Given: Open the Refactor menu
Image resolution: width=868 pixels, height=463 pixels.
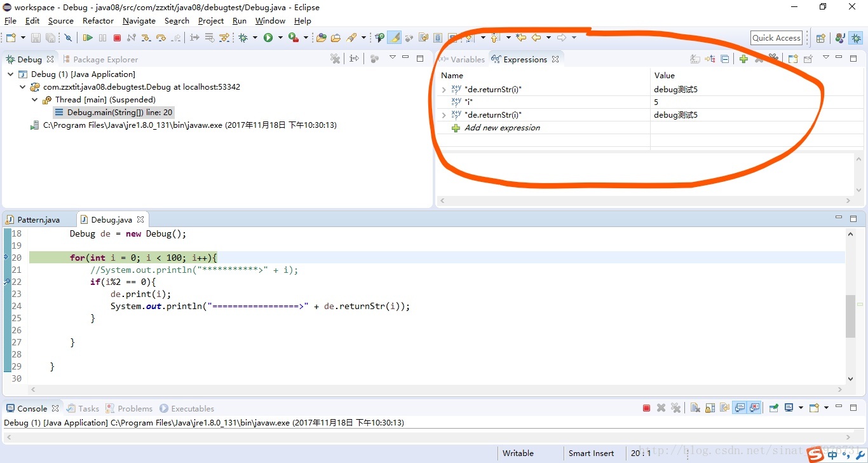Looking at the screenshot, I should pyautogui.click(x=98, y=21).
